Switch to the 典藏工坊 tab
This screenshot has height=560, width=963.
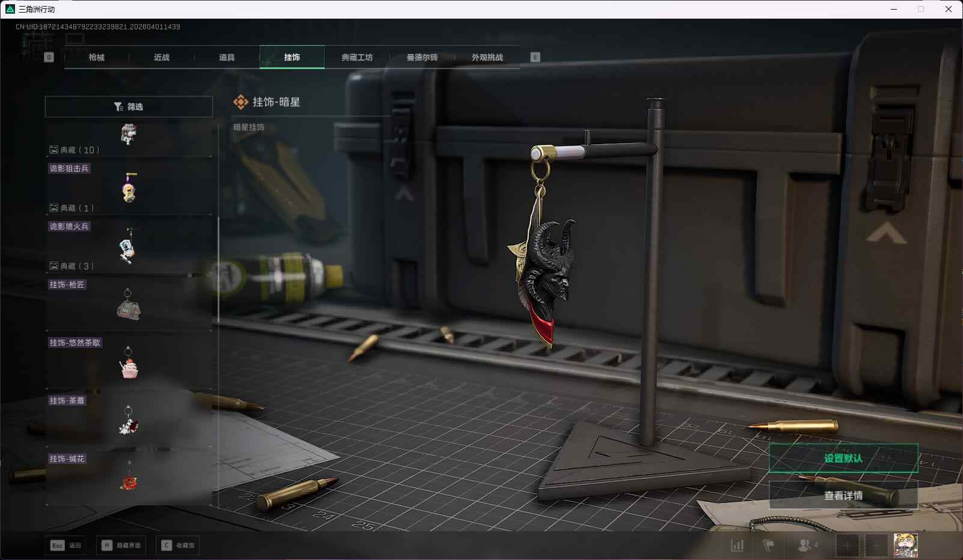[x=357, y=58]
